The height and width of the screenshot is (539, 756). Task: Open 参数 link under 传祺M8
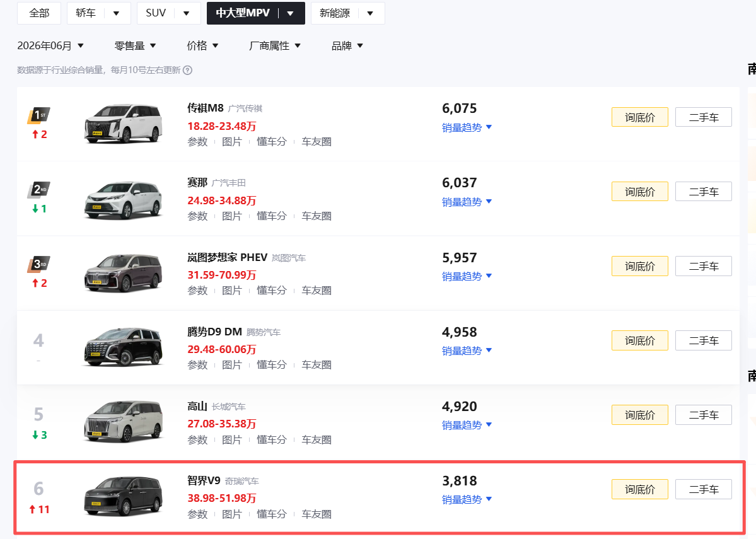coord(197,142)
